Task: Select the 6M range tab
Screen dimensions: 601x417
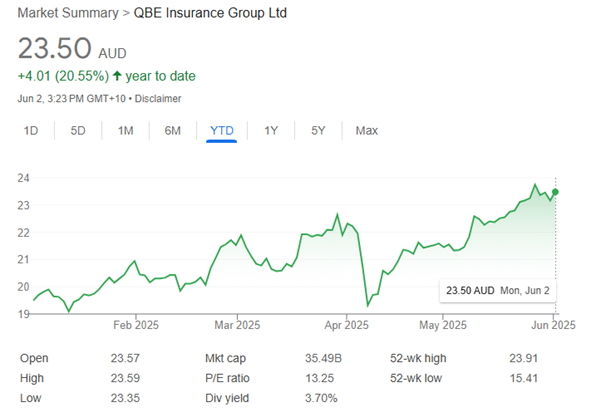Action: click(173, 131)
